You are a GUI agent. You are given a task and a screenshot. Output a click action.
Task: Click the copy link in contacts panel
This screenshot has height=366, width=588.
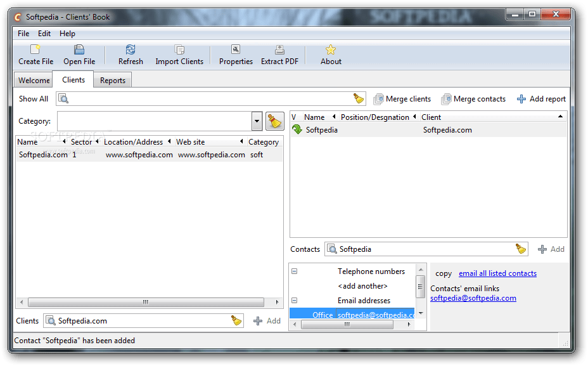tap(444, 273)
